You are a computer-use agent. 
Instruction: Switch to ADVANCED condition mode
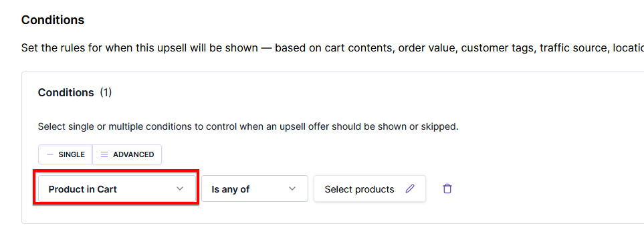(127, 154)
